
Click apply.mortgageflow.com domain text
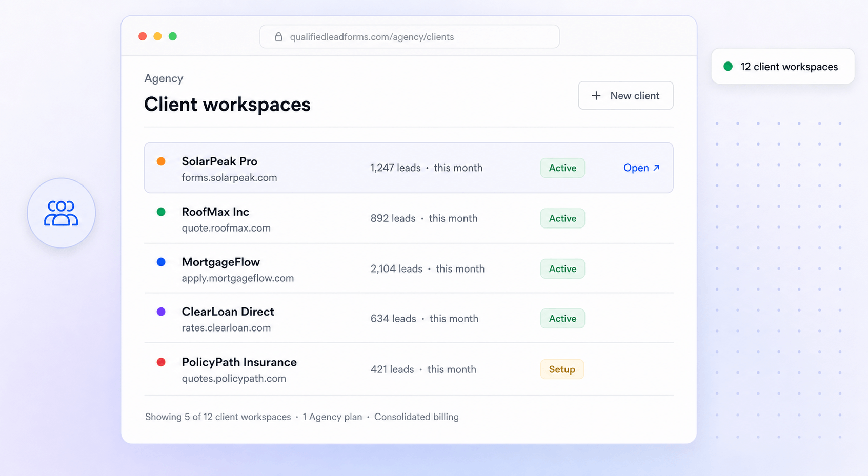point(238,278)
